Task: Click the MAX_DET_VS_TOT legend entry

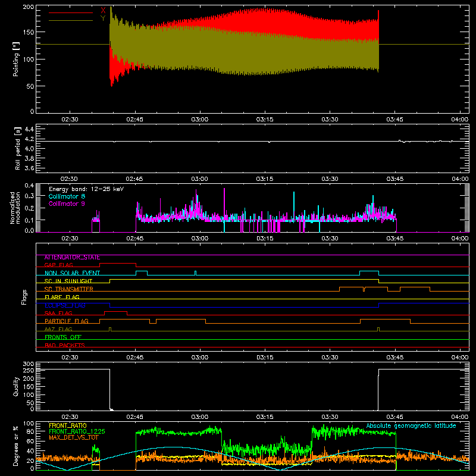Action: pos(74,437)
